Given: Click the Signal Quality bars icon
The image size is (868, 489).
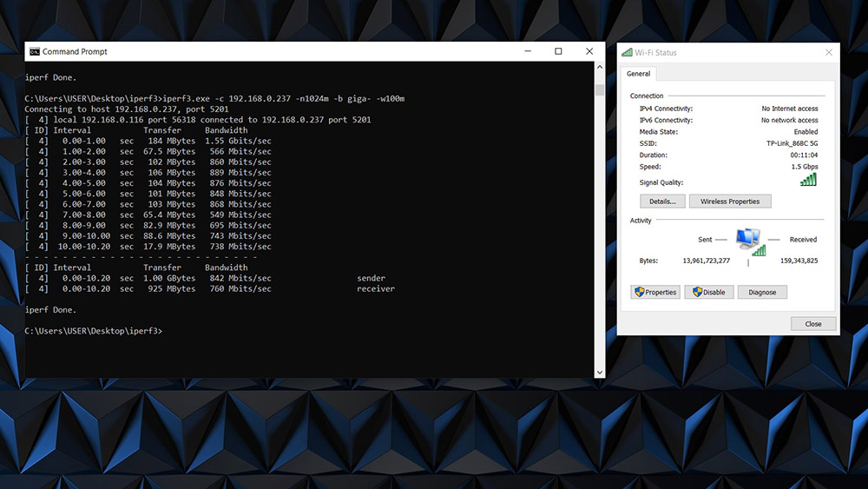Looking at the screenshot, I should click(808, 180).
